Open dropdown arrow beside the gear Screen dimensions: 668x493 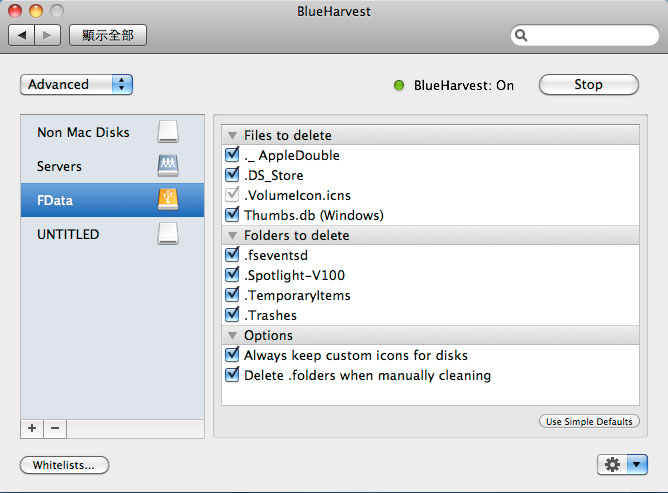tap(637, 464)
